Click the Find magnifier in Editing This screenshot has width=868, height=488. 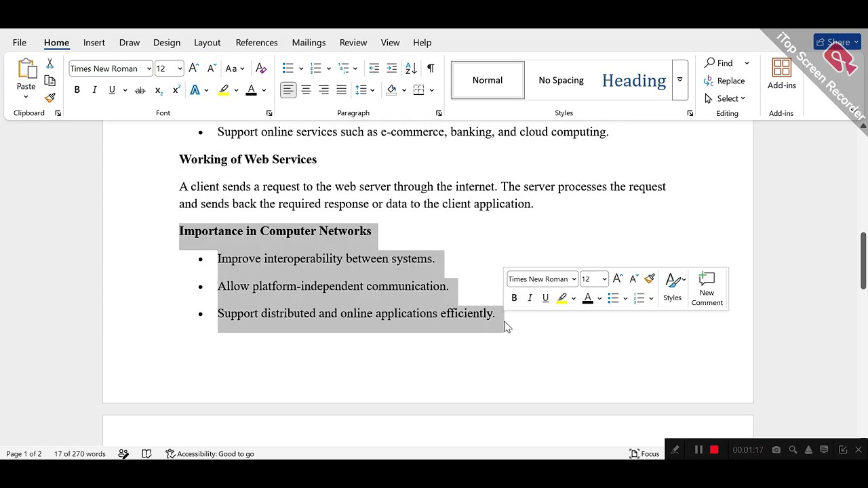coord(719,63)
